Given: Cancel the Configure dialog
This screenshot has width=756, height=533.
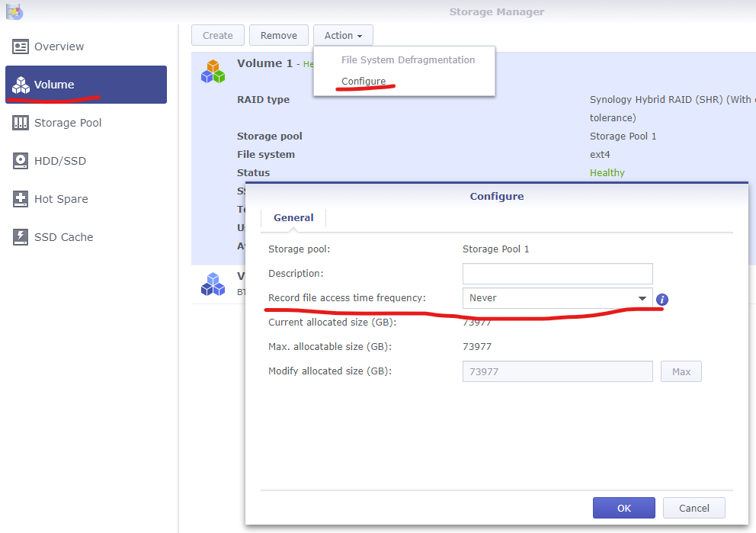Looking at the screenshot, I should tap(694, 508).
